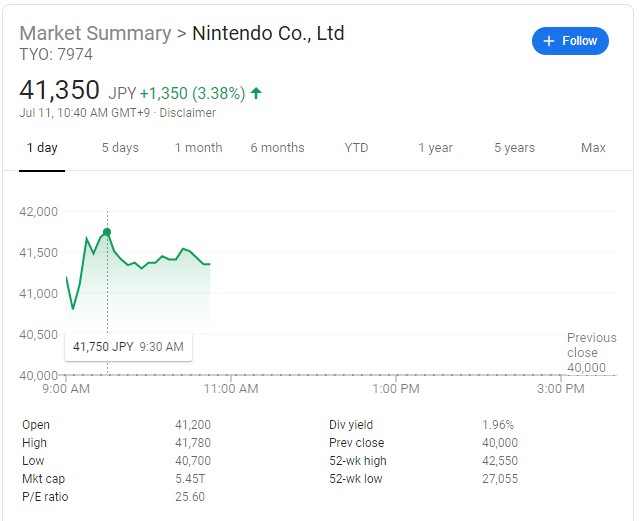Switch to the 5 days range
Image resolution: width=640 pixels, height=521 pixels.
tap(120, 147)
